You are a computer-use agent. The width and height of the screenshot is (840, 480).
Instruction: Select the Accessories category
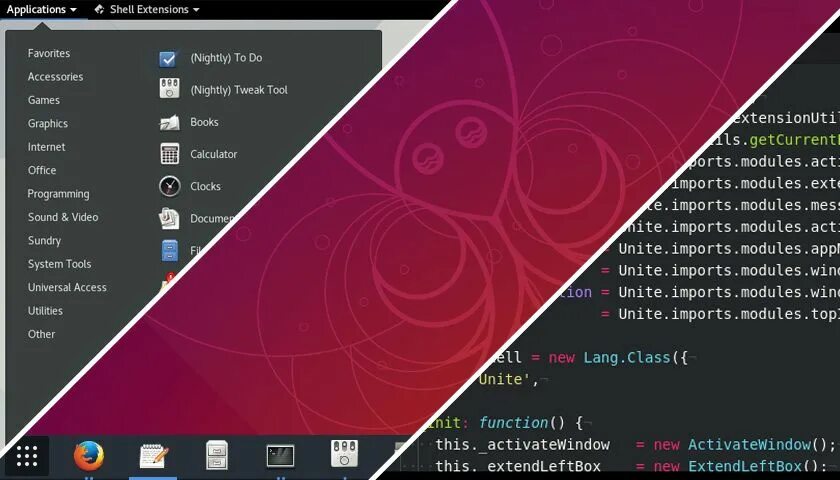(55, 77)
